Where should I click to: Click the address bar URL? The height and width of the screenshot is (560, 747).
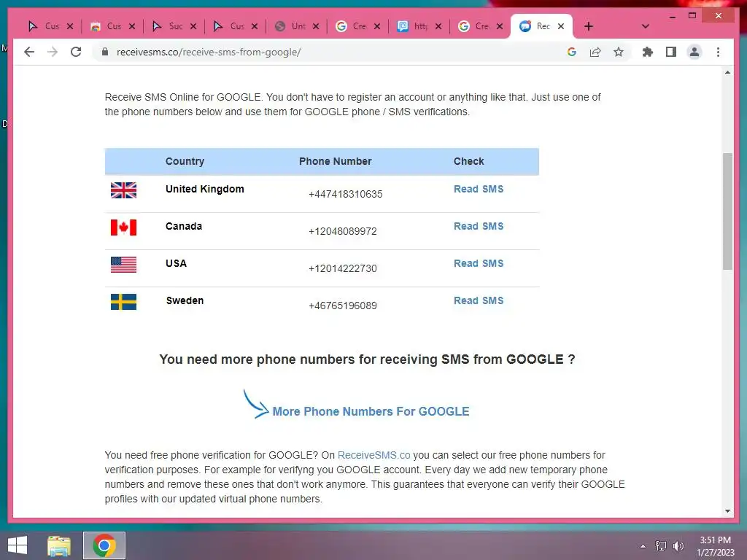coord(208,52)
